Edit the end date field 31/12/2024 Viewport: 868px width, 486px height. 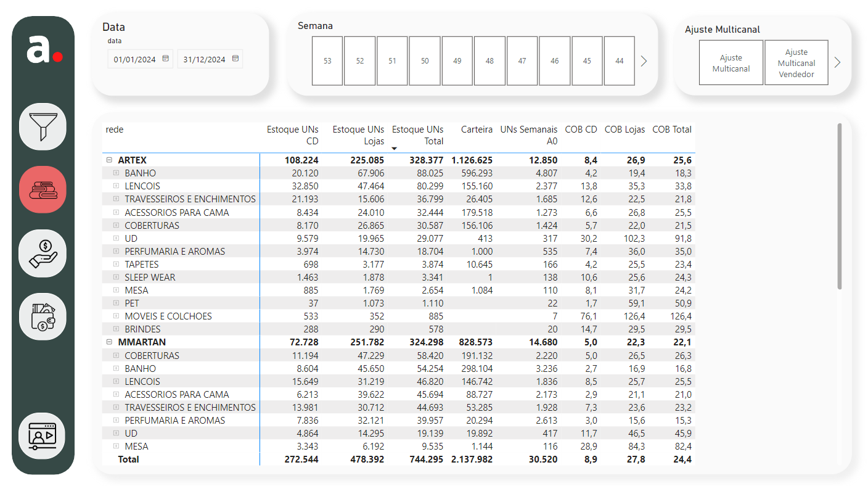(x=204, y=60)
